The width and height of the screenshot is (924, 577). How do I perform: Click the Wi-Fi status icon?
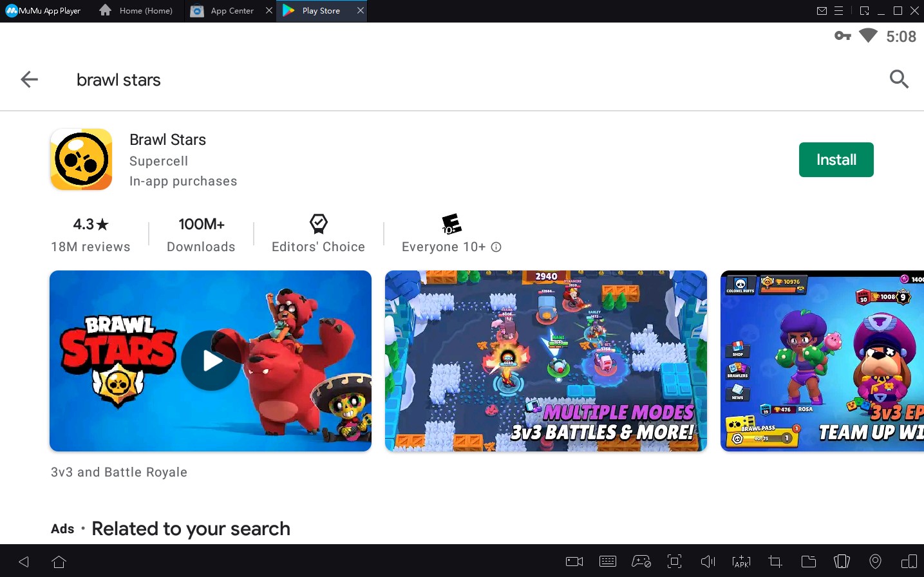click(868, 35)
